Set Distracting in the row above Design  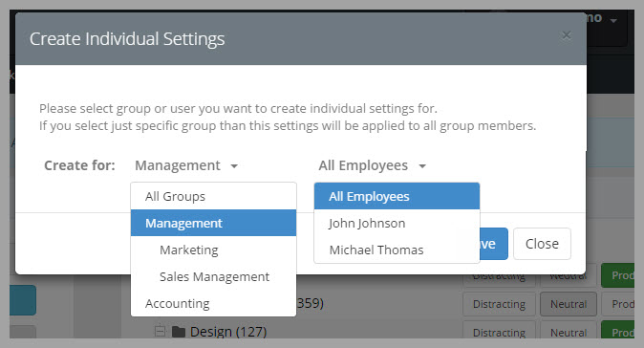point(499,304)
